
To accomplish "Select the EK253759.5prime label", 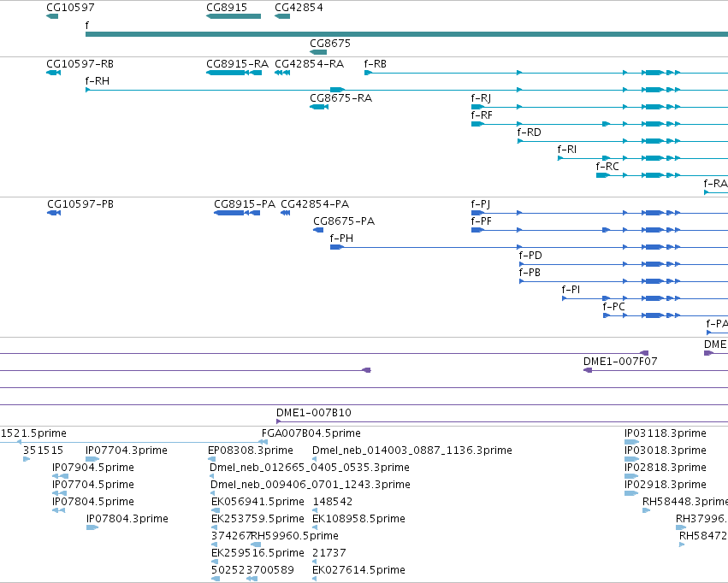I will point(257,520).
